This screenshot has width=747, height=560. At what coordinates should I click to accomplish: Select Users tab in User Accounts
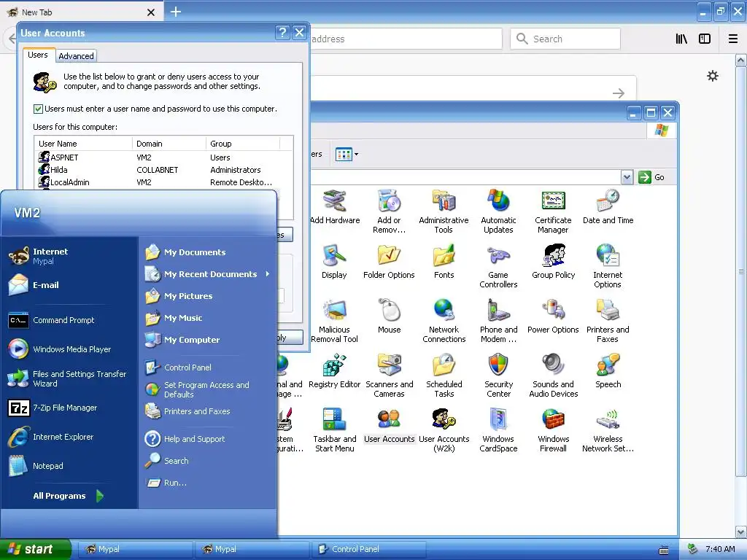pos(38,55)
